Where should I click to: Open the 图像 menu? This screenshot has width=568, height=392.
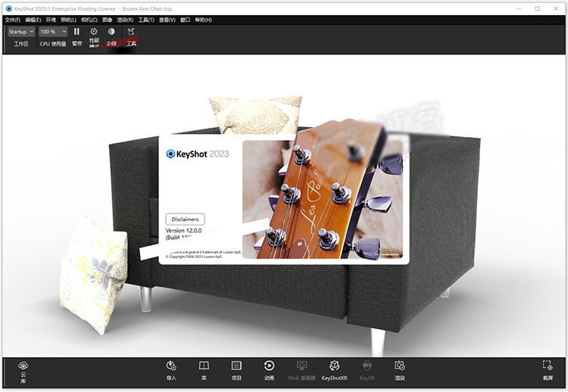pyautogui.click(x=108, y=20)
